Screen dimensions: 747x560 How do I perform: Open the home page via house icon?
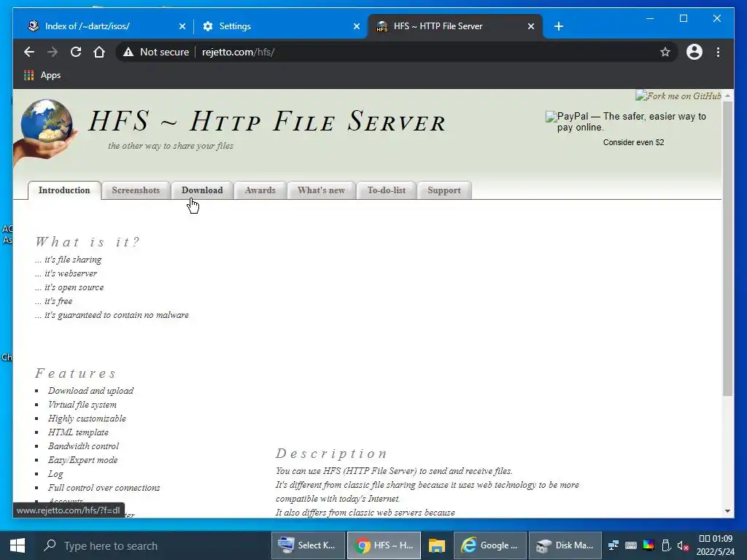tap(99, 52)
